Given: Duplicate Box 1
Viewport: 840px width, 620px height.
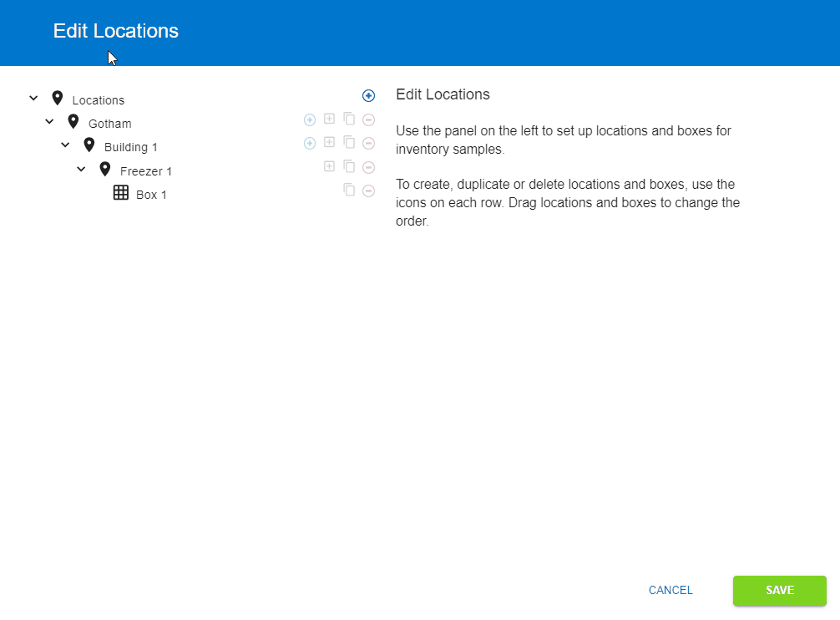Looking at the screenshot, I should (x=349, y=191).
